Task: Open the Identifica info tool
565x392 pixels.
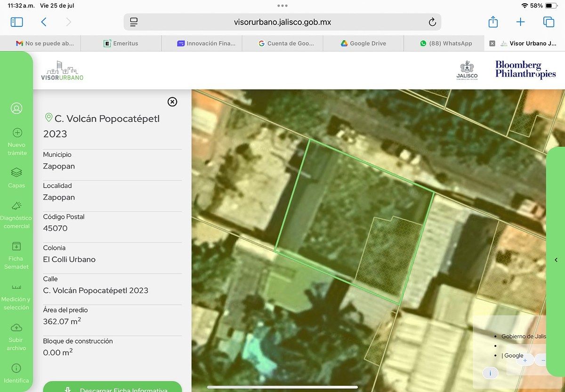Action: tap(16, 373)
